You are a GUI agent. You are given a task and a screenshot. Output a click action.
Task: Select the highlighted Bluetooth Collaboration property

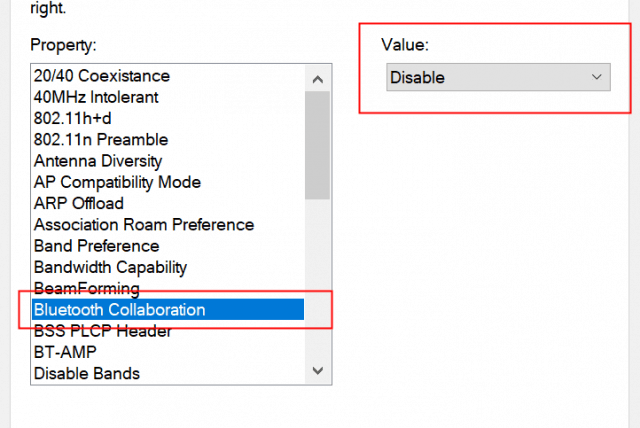(x=119, y=310)
